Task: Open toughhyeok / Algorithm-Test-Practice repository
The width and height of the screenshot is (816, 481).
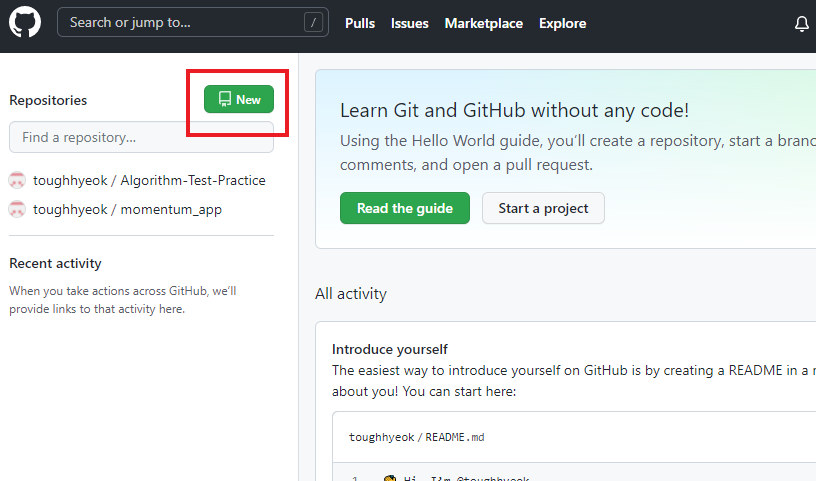Action: pyautogui.click(x=149, y=180)
